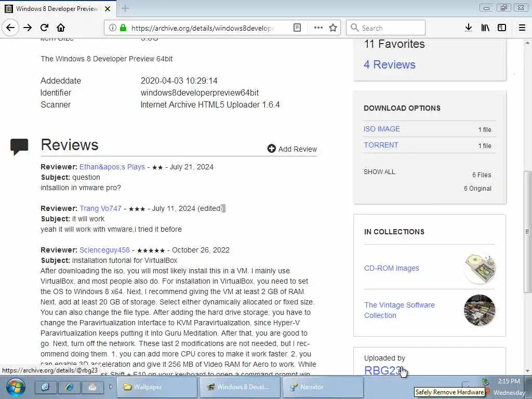The image size is (532, 399).
Task: Click the mail quick-launch icon in taskbar
Action: tap(92, 387)
